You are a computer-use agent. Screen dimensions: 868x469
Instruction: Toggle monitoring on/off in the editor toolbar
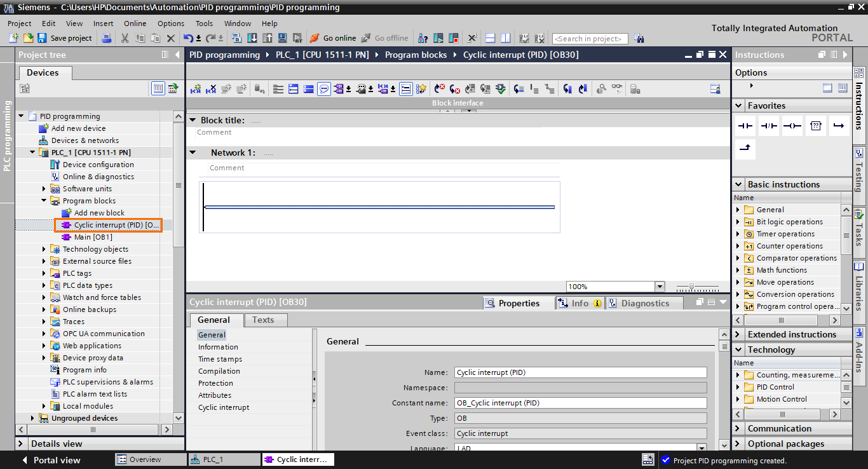tap(618, 88)
